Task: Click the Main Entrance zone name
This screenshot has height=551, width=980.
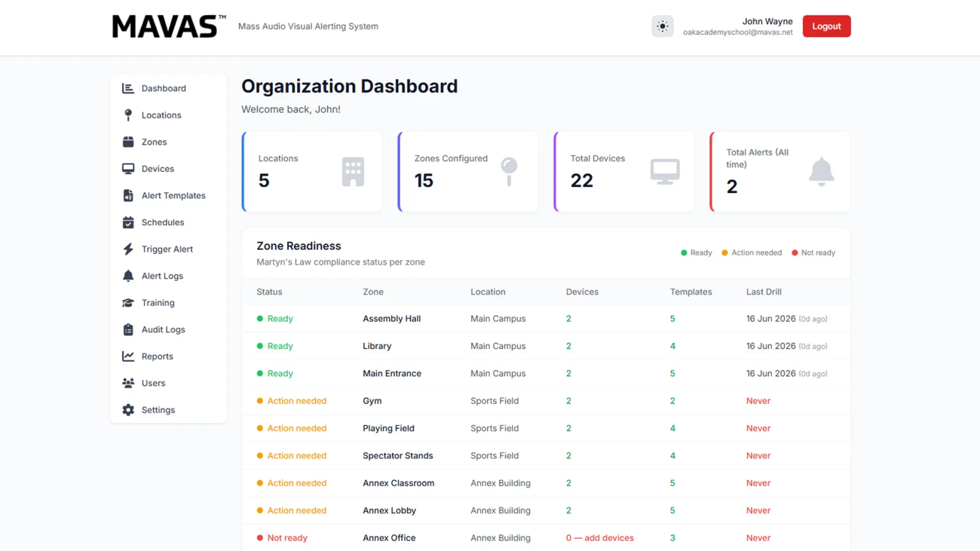Action: pos(392,373)
